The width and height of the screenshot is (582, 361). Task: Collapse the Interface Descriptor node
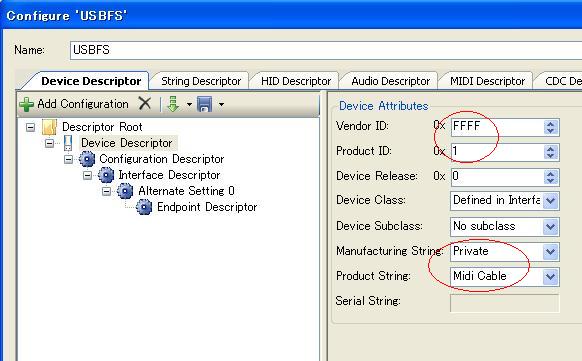(87, 175)
